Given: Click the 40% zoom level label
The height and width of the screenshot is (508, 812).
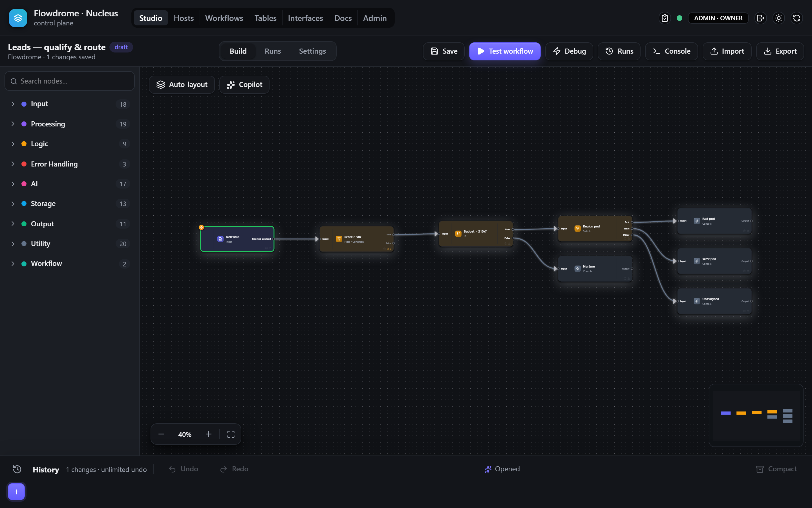Looking at the screenshot, I should 185,434.
